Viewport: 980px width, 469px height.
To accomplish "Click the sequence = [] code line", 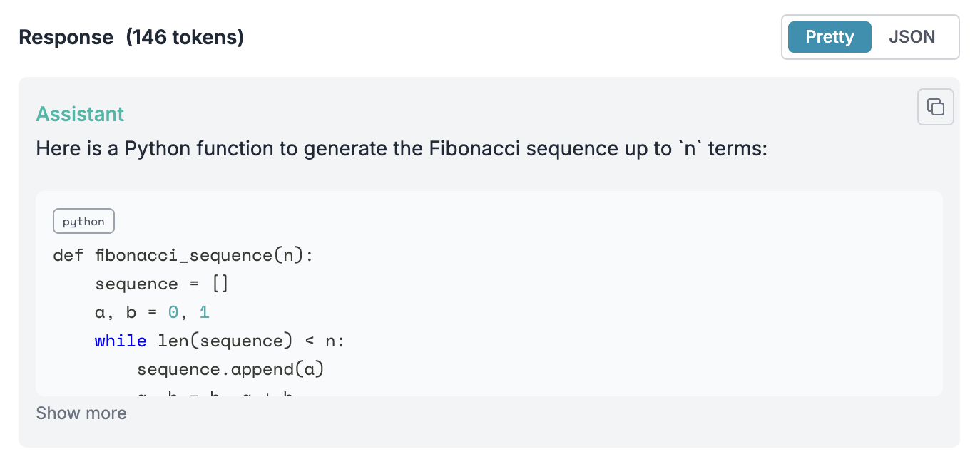I will click(x=162, y=284).
